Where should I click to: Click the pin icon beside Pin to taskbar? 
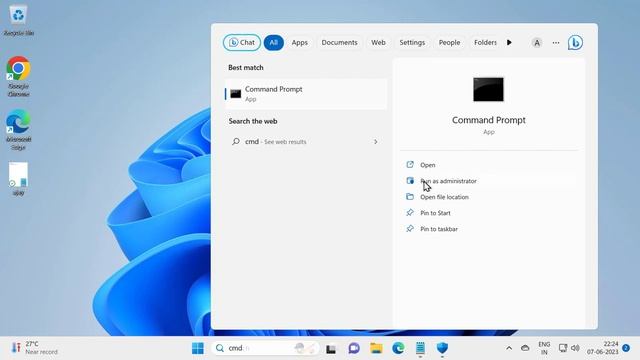(410, 228)
